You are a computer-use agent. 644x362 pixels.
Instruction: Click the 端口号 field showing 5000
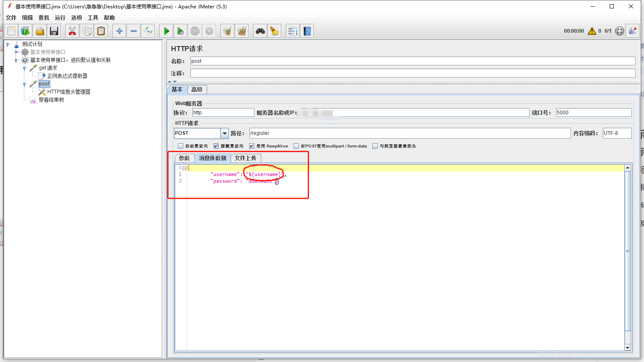point(594,113)
